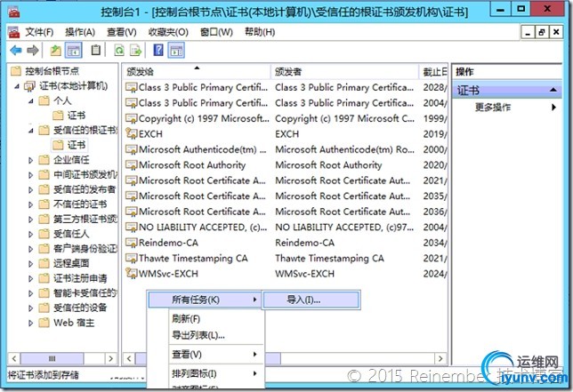Collapse the 个人 tree node
The image size is (573, 392).
(x=31, y=101)
